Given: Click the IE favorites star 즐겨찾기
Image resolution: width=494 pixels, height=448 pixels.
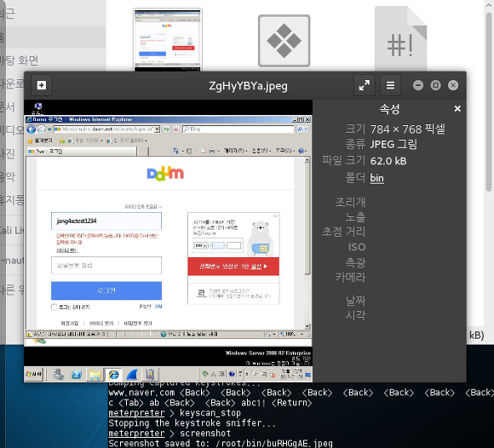Looking at the screenshot, I should pos(40,141).
